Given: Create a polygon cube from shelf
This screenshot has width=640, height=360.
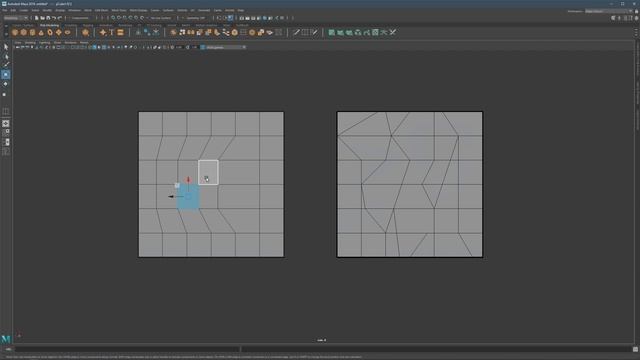Looking at the screenshot, I should pos(24,32).
